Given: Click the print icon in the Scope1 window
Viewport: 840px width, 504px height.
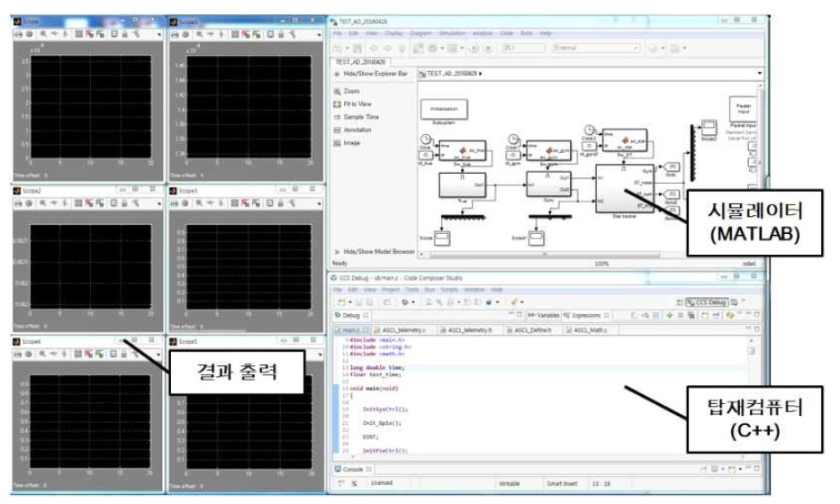Looking at the screenshot, I should 175,34.
